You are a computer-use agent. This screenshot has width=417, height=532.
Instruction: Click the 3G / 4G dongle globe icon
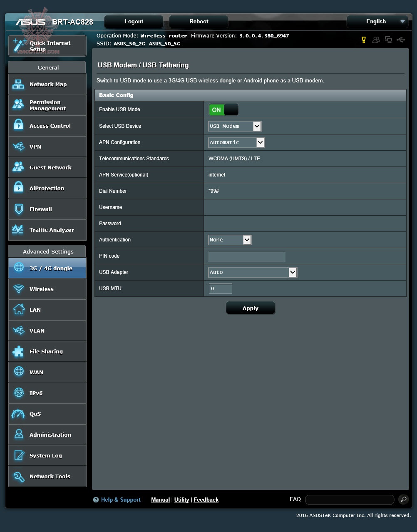(x=19, y=268)
